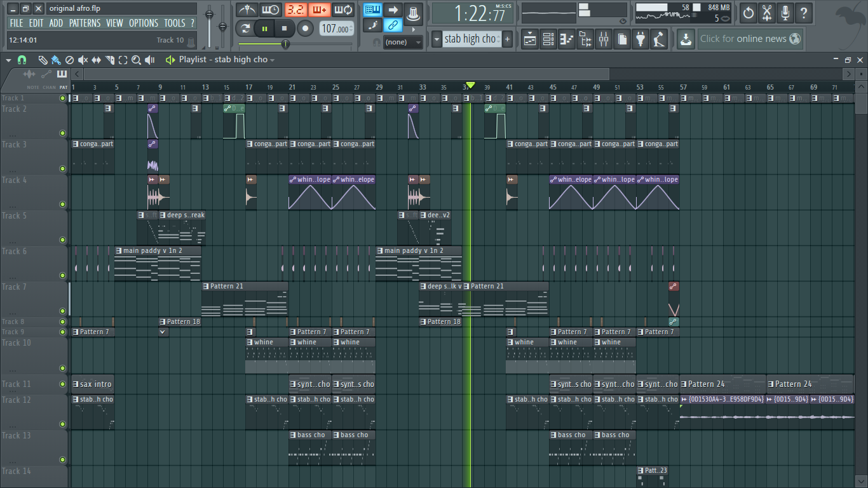Select the Paint tool in the playlist toolbar
Image resolution: width=868 pixels, height=488 pixels.
tap(57, 60)
